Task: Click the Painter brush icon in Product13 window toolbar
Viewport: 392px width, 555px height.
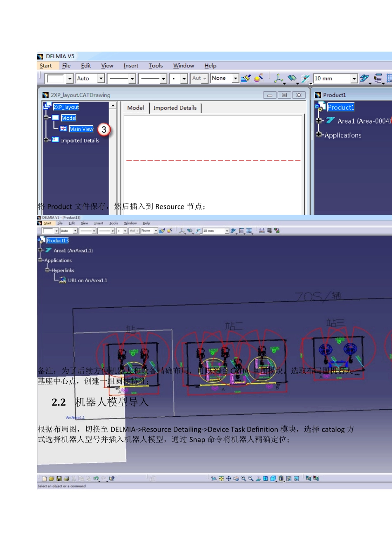Action: click(162, 231)
